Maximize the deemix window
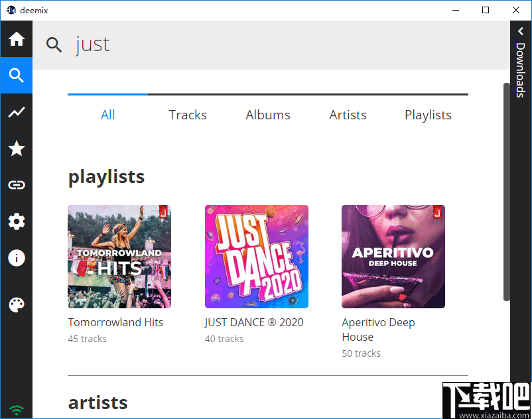The image size is (532, 419). [x=486, y=10]
